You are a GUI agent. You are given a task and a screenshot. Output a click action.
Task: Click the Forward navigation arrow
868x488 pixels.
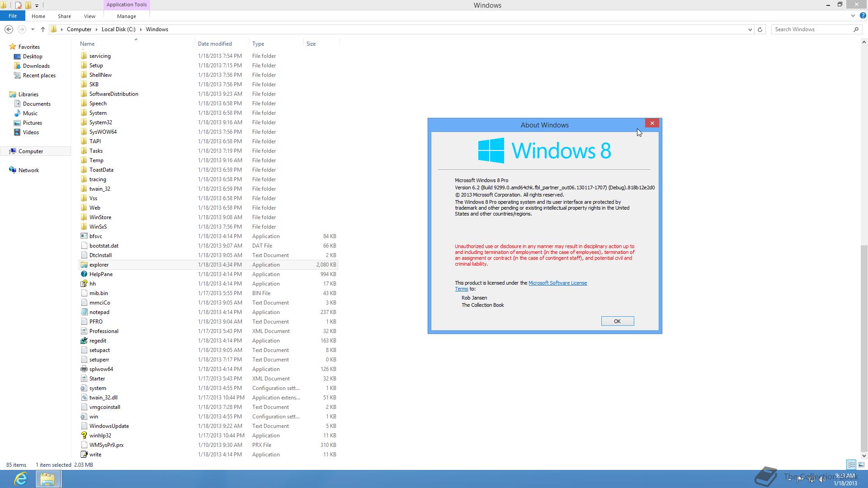click(x=21, y=29)
